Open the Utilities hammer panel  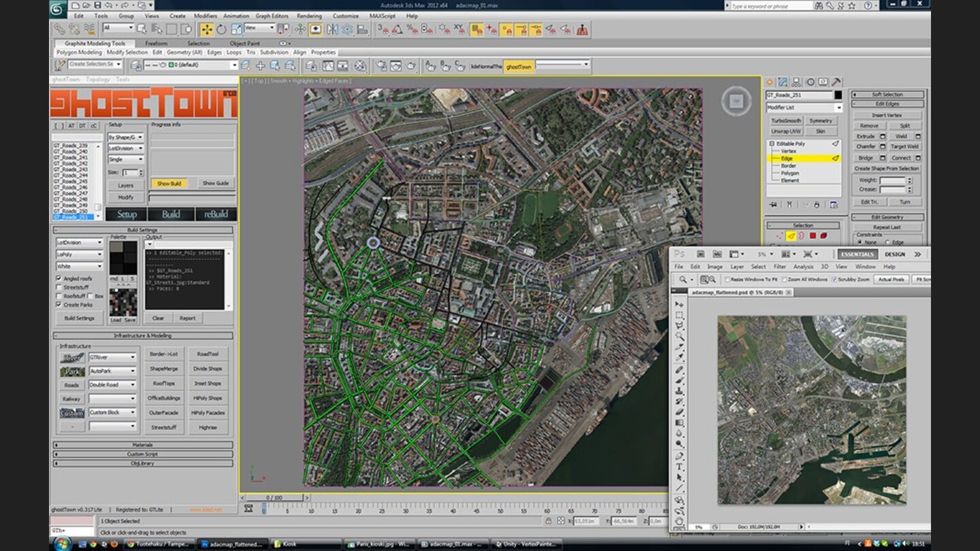tap(834, 82)
